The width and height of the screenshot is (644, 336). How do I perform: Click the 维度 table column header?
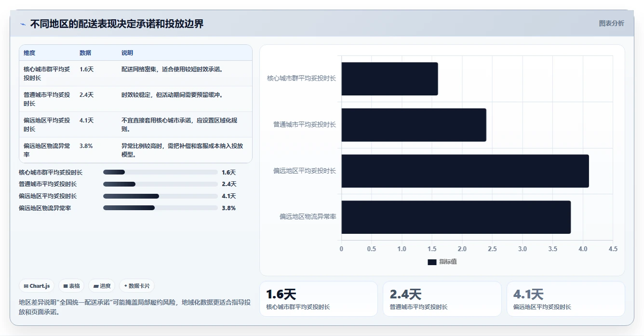pyautogui.click(x=29, y=53)
